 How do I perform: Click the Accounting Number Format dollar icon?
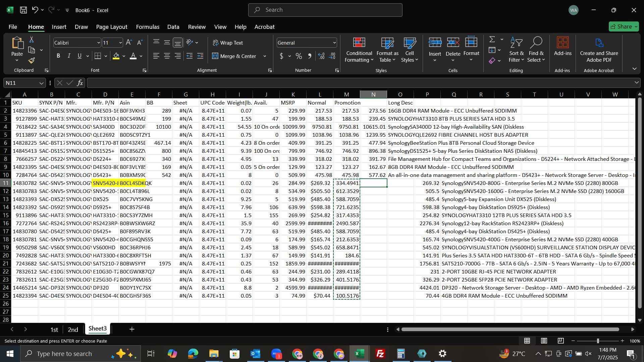(x=281, y=56)
